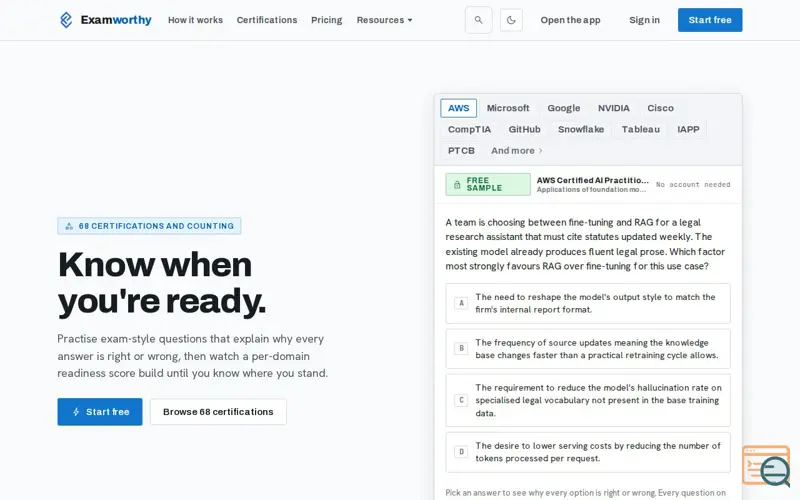
Task: Expand the And more vendors chevron
Action: click(540, 151)
